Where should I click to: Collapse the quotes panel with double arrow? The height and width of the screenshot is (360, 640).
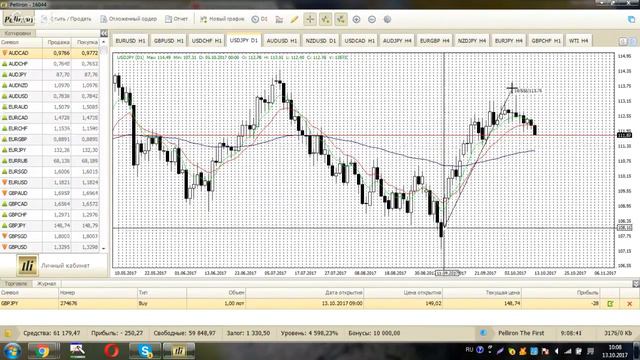coord(104,33)
